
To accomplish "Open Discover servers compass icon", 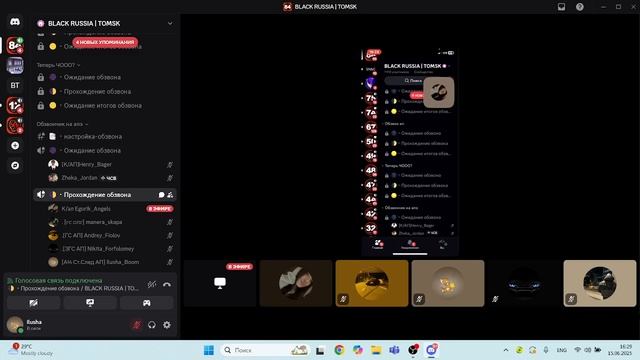I will tap(15, 165).
